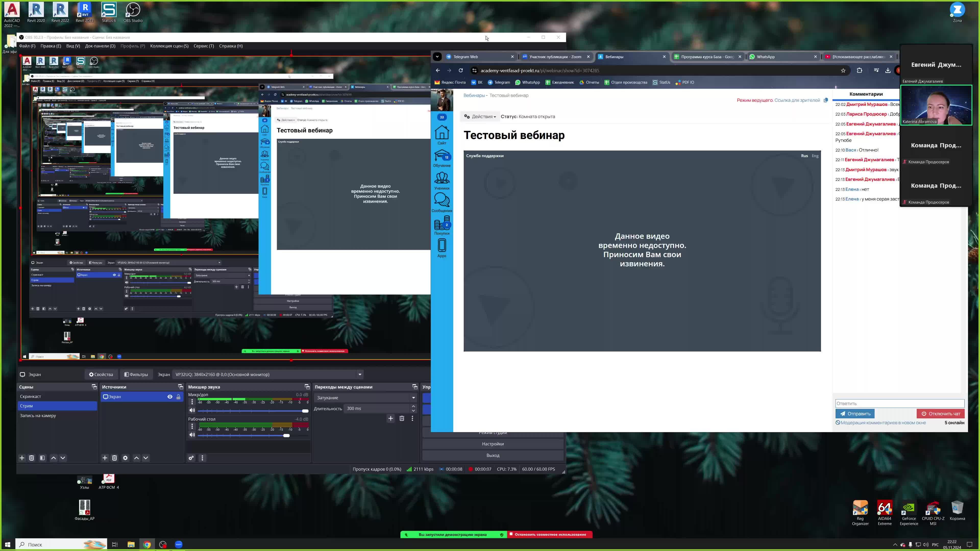The width and height of the screenshot is (980, 551).
Task: Remove selected source with trash icon
Action: 115,458
